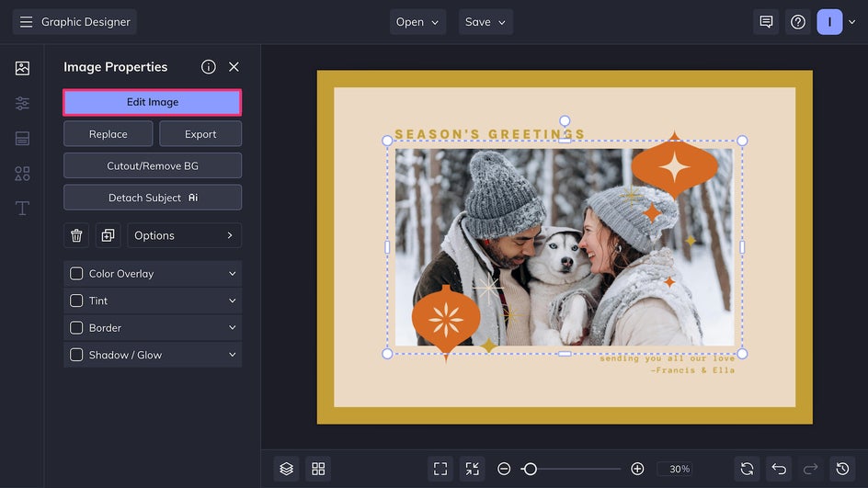Expand the Tint section chevron

[x=232, y=301]
